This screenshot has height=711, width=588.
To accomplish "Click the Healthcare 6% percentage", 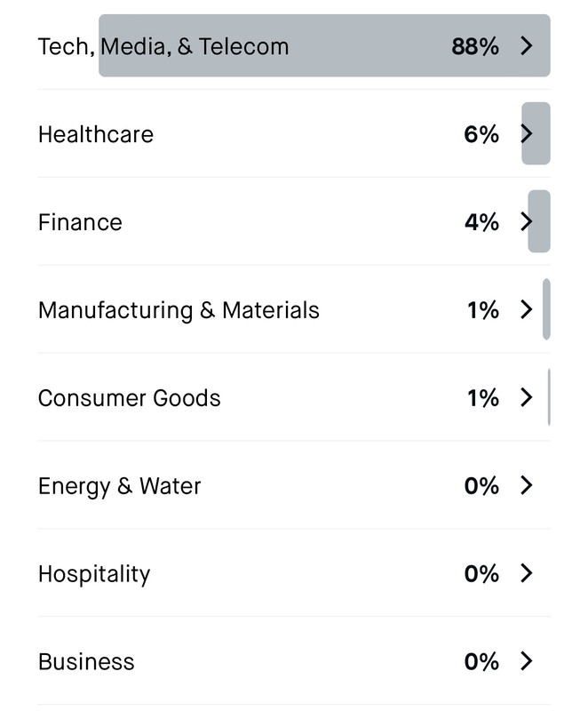I will [x=481, y=134].
